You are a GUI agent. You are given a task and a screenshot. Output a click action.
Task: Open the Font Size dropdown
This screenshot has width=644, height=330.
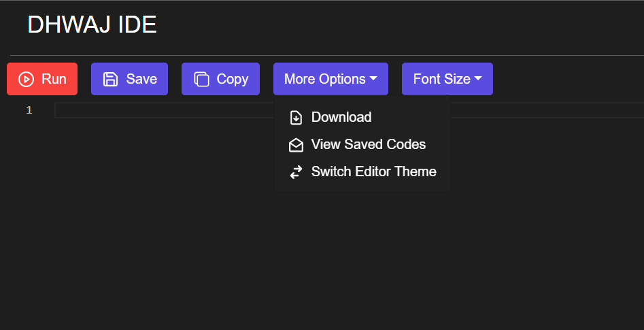tap(447, 79)
